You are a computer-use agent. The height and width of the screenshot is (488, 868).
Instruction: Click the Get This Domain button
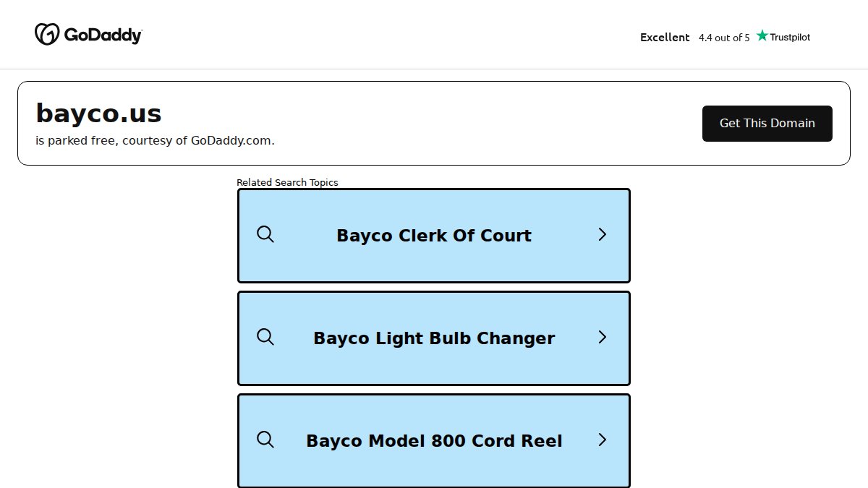767,124
